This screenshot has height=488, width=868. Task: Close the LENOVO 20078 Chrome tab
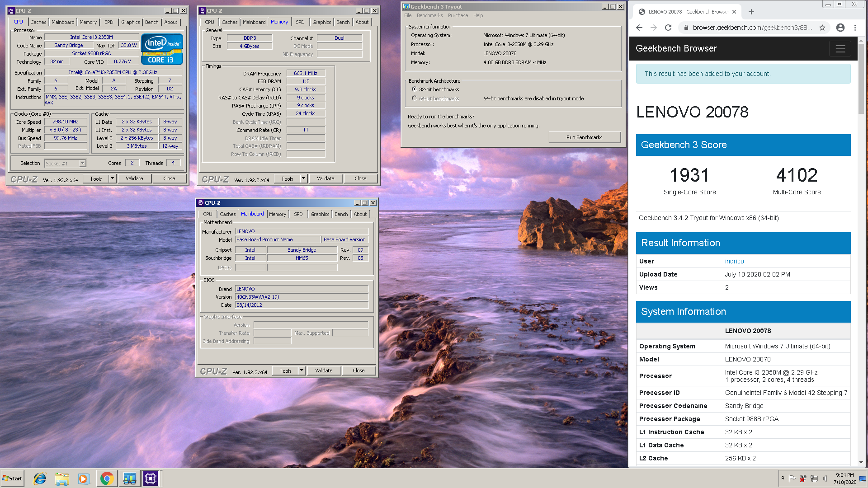tap(734, 12)
